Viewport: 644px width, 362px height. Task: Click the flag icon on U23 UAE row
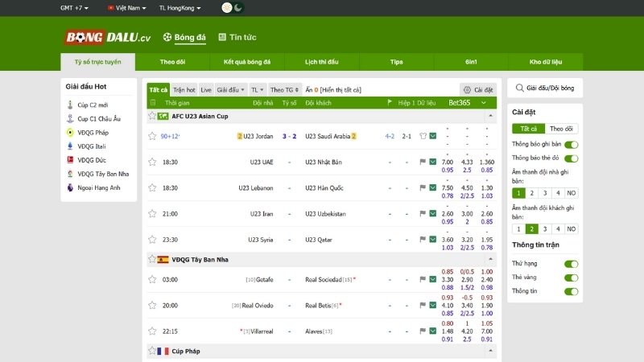pos(422,162)
